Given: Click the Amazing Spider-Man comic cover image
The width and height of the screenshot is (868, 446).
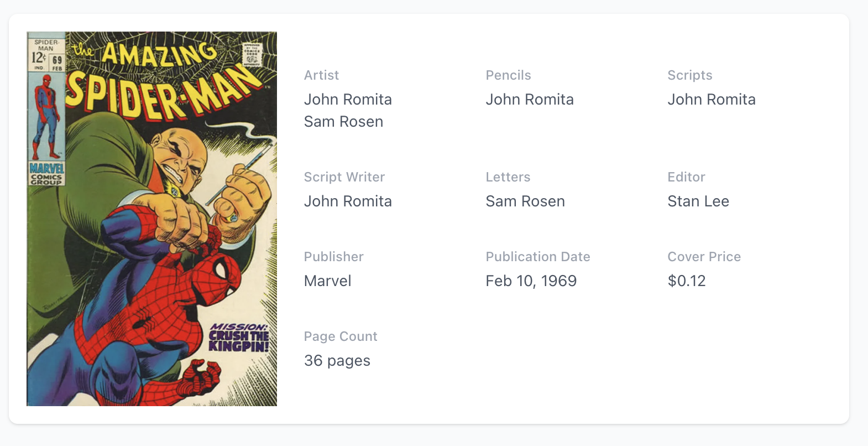Looking at the screenshot, I should (x=151, y=219).
